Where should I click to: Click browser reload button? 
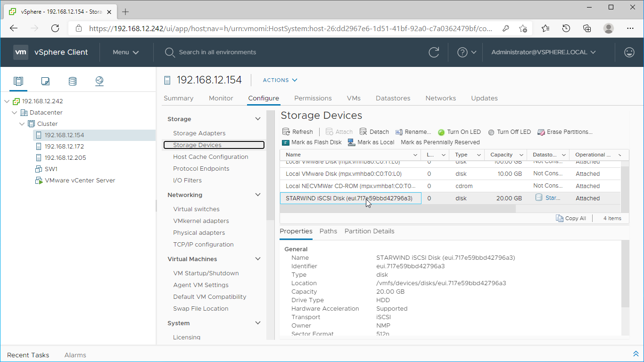click(x=55, y=28)
